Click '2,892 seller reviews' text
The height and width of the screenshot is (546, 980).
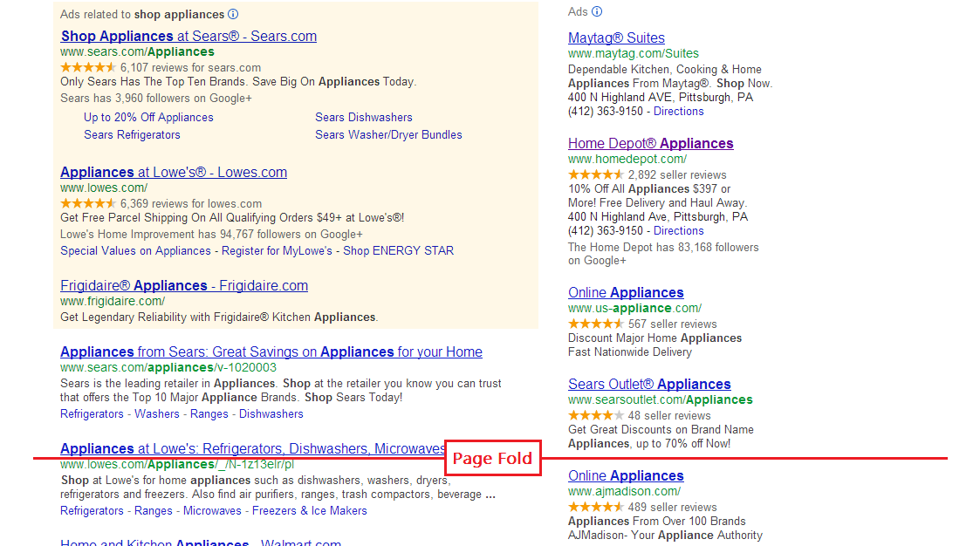677,175
